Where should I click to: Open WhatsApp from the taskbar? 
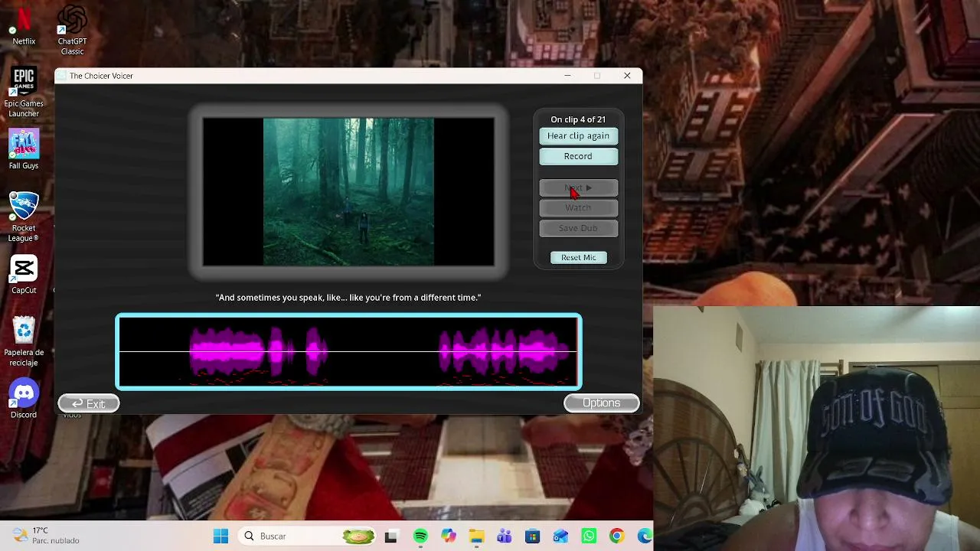[x=588, y=536]
